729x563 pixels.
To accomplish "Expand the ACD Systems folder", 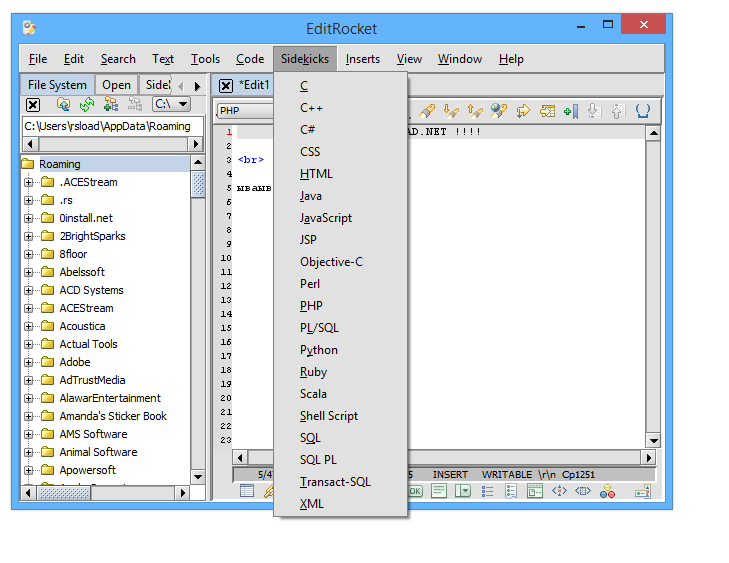I will (x=29, y=291).
